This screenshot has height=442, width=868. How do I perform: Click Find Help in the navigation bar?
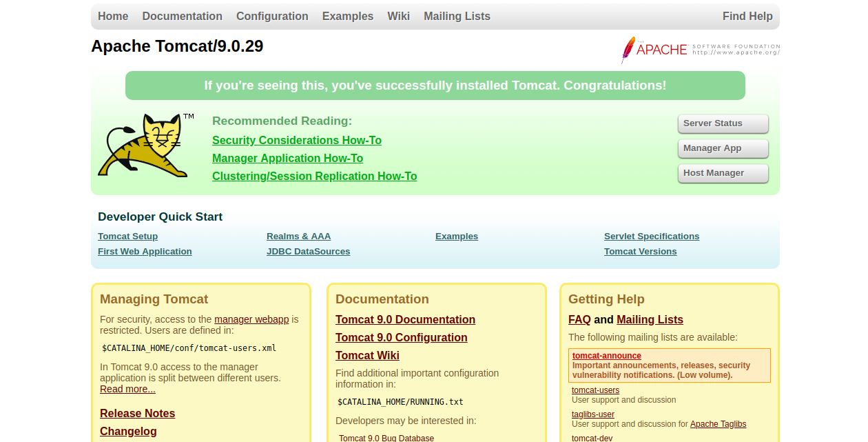click(747, 16)
